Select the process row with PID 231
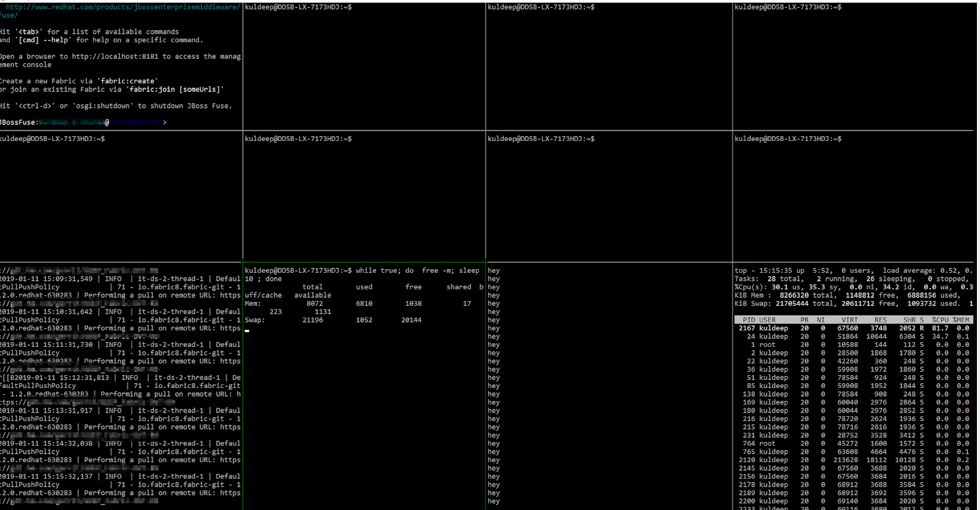980x510 pixels. [854, 435]
